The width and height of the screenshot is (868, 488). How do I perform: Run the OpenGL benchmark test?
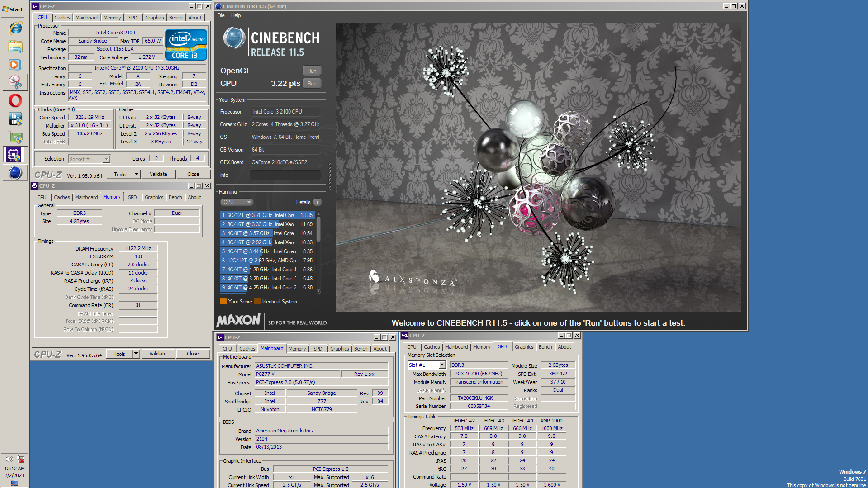(312, 71)
